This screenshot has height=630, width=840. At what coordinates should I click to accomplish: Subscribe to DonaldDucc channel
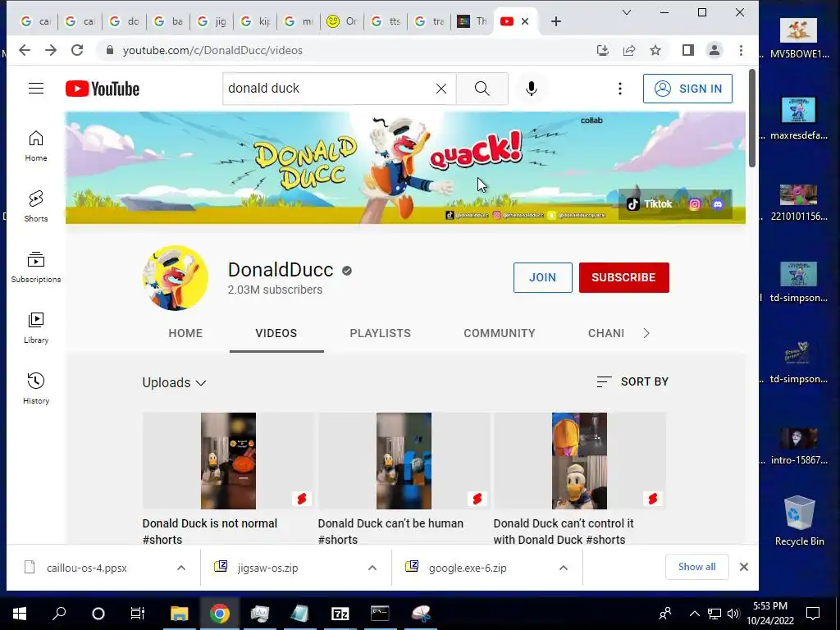pos(624,277)
